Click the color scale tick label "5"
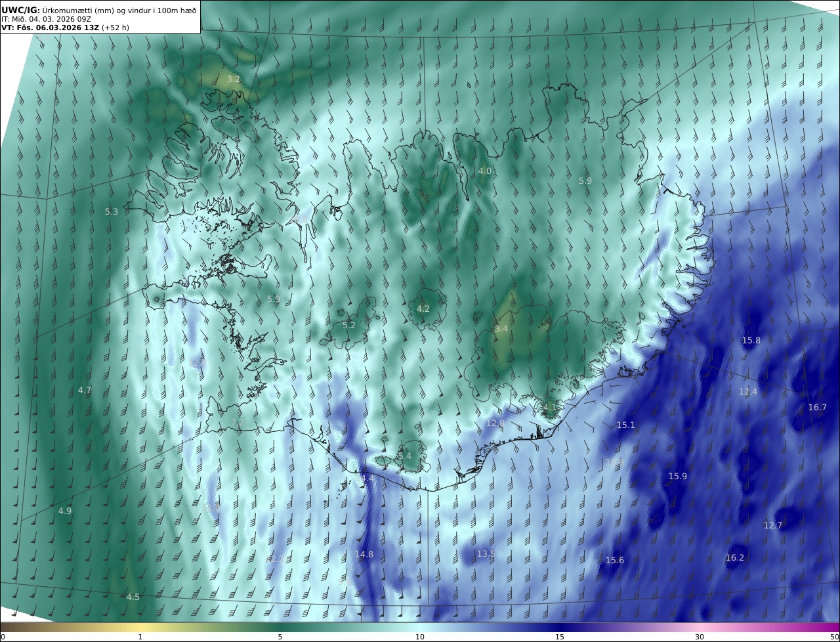840x642 pixels. coord(280,637)
